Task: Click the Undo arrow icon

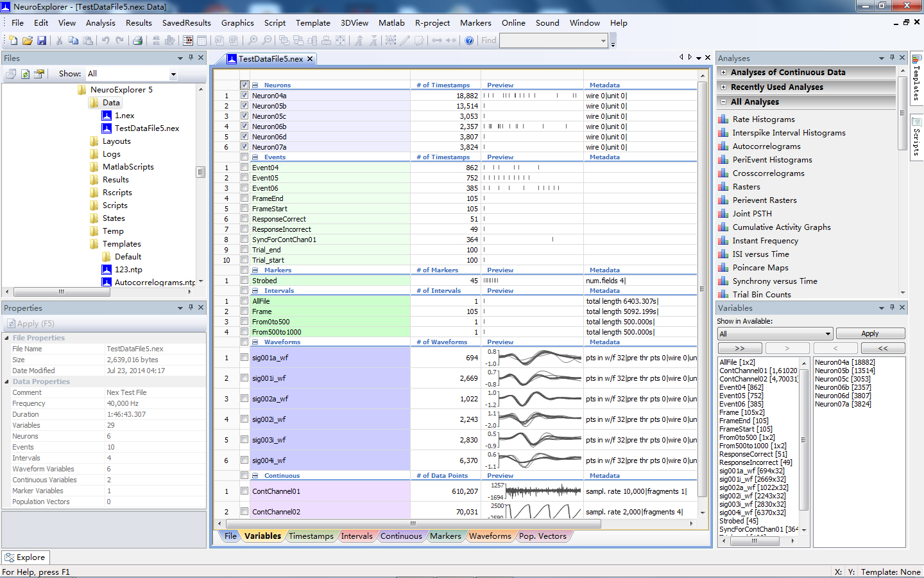Action: tap(105, 40)
